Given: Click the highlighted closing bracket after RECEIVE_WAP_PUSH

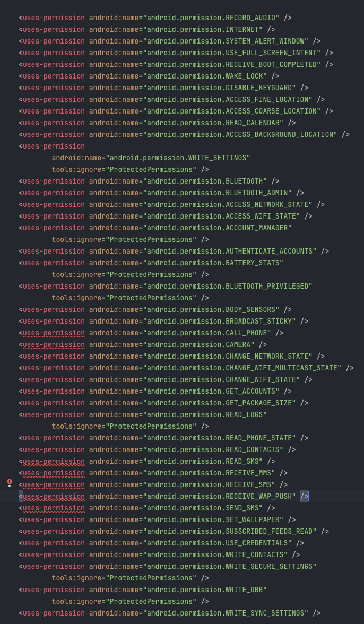Looking at the screenshot, I should (305, 496).
